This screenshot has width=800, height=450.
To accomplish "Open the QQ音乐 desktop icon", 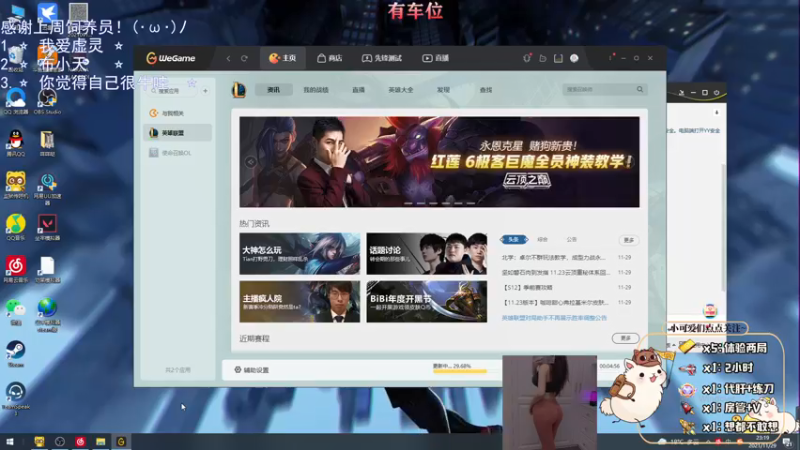I will [16, 227].
